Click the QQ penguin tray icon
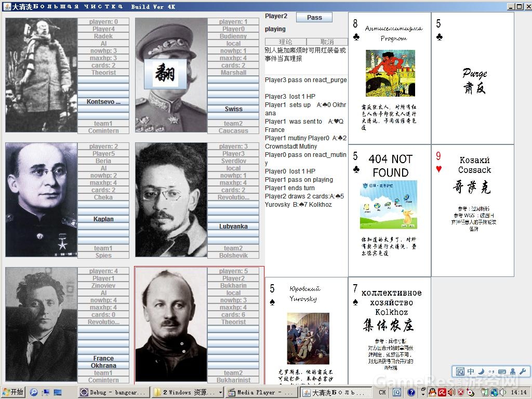This screenshot has width=532, height=399. click(432, 392)
